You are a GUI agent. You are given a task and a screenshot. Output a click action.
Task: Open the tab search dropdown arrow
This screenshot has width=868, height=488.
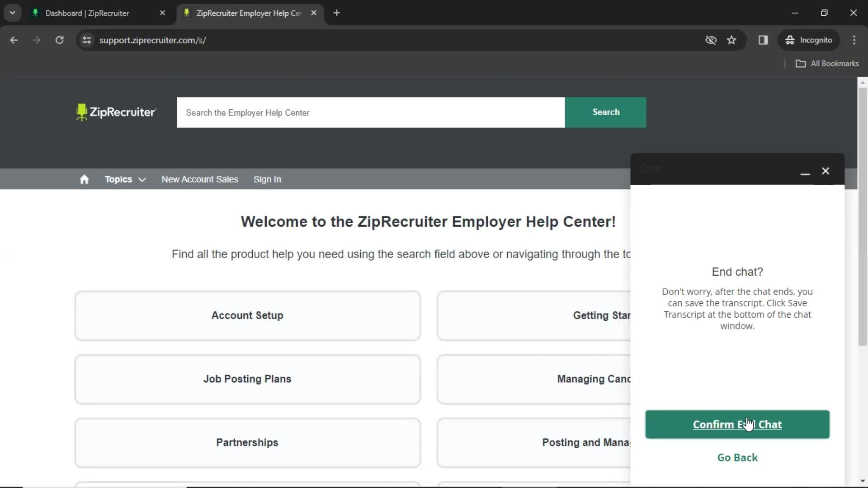pos(13,13)
